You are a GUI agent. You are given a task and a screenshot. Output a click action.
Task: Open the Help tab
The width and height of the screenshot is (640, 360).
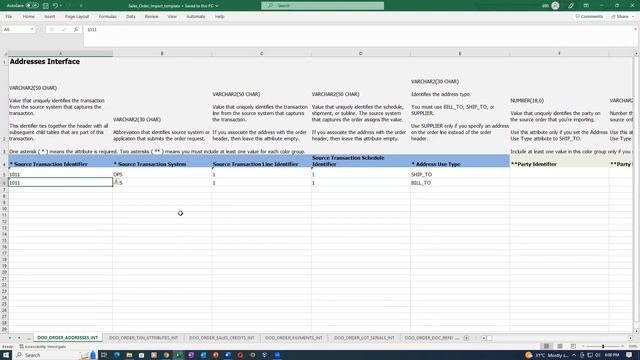tap(219, 17)
